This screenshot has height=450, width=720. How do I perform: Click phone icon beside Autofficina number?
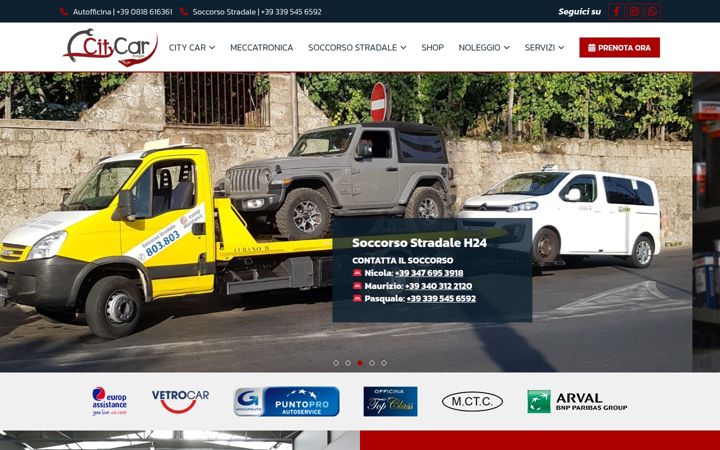(x=64, y=11)
